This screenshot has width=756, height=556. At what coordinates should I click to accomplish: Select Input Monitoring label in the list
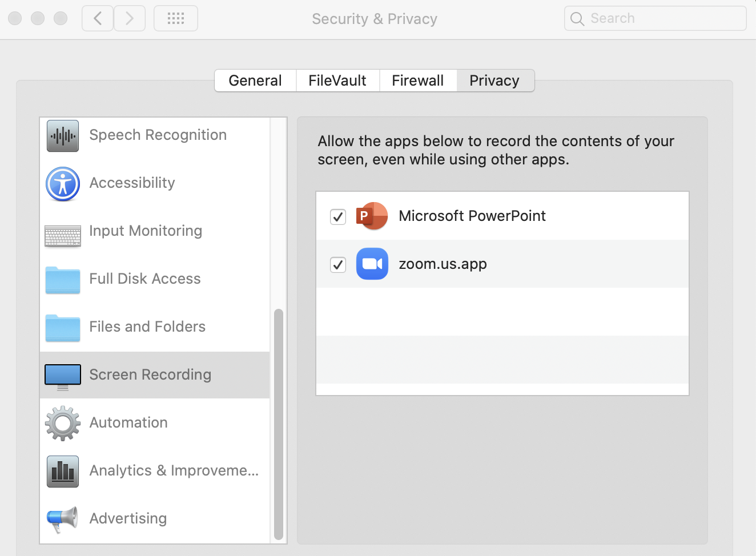click(x=146, y=231)
